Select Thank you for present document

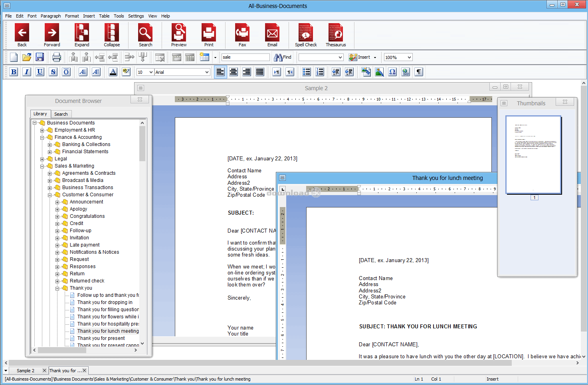coord(101,338)
